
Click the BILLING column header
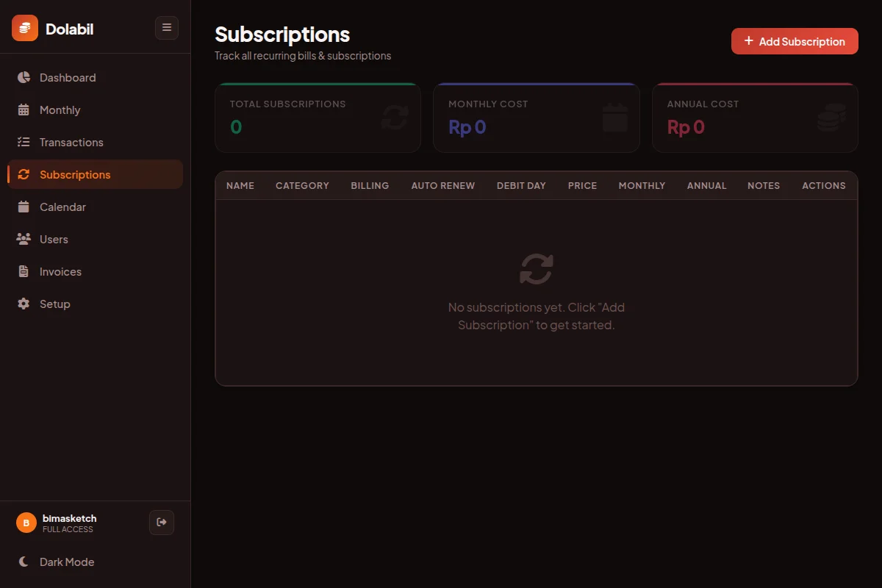click(370, 185)
